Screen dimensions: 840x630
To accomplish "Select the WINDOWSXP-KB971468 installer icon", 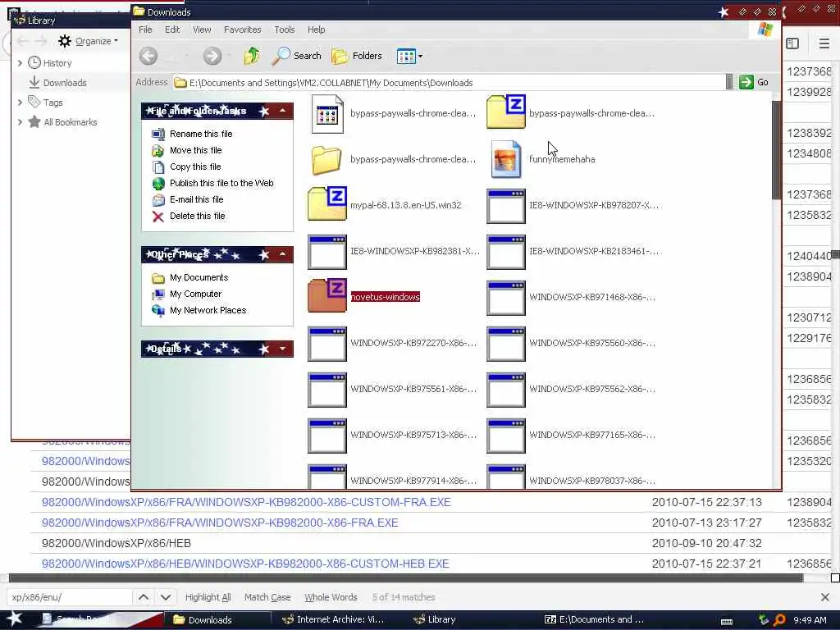I will (x=506, y=299).
